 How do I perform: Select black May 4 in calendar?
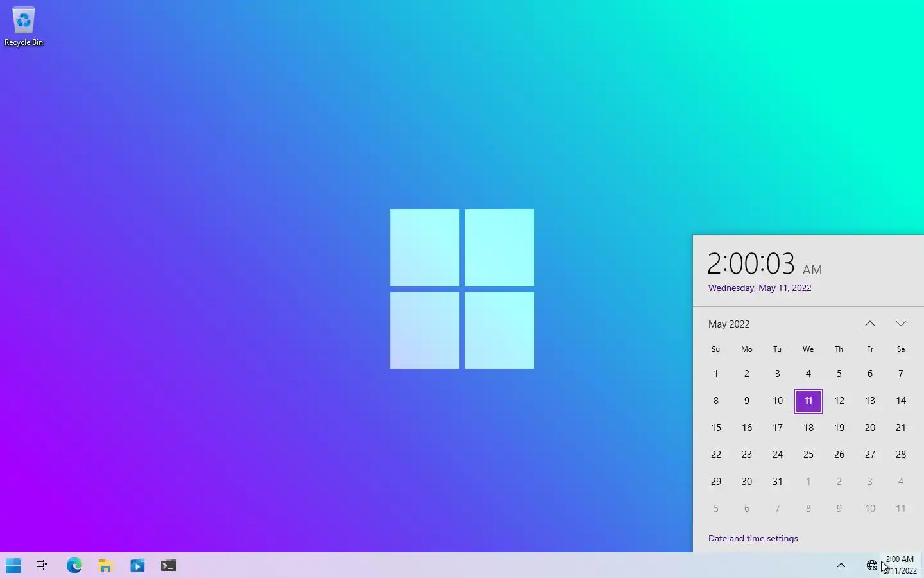(809, 374)
